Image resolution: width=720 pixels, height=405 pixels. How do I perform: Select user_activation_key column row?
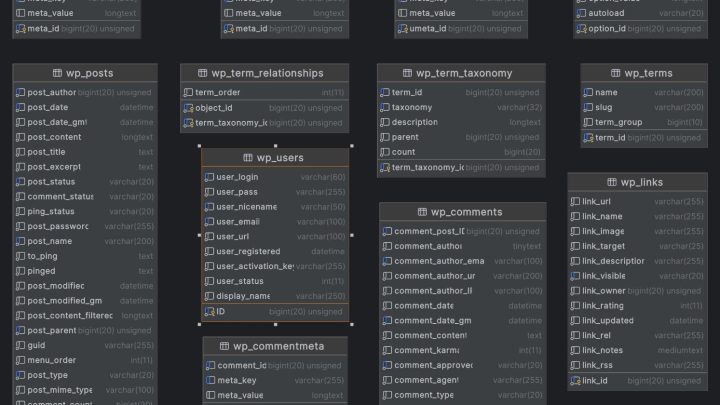click(276, 266)
